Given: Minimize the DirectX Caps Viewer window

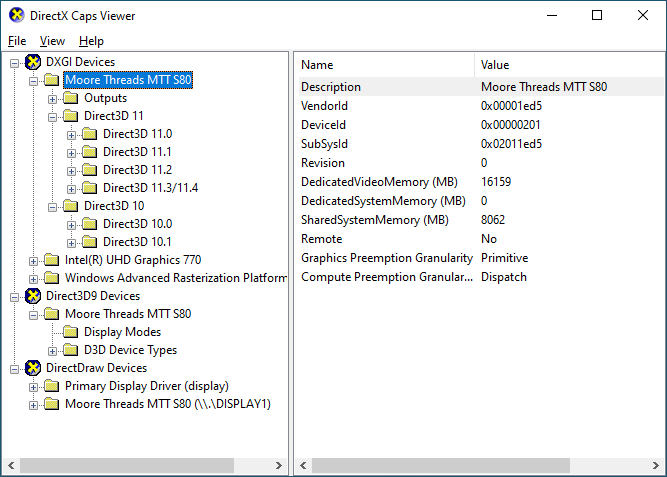Looking at the screenshot, I should click(x=552, y=15).
